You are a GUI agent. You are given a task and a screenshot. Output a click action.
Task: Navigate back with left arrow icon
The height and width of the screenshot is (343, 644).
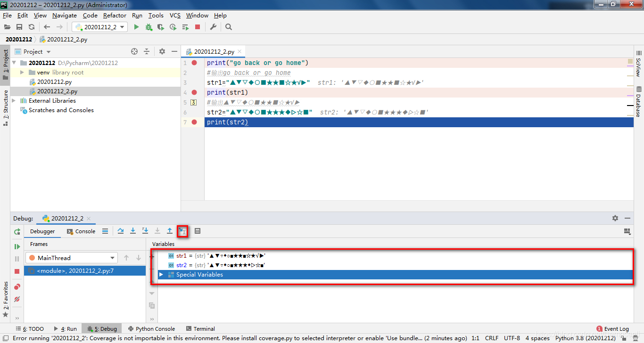pyautogui.click(x=47, y=27)
